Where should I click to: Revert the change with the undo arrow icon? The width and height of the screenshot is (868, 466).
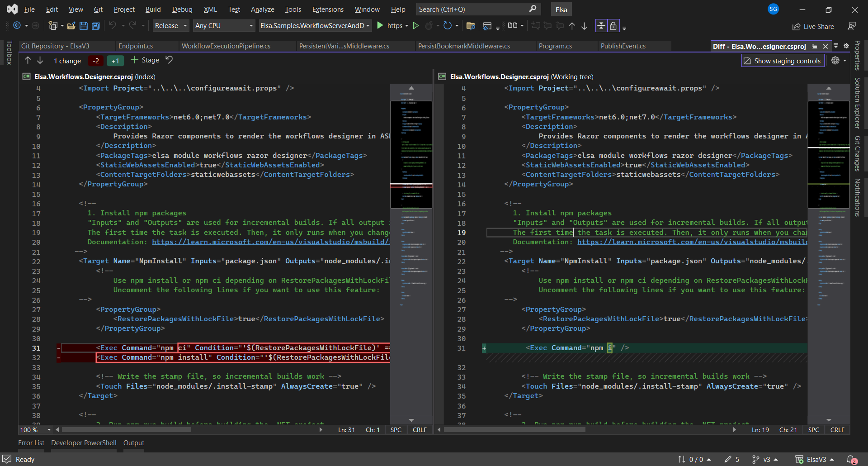[169, 60]
